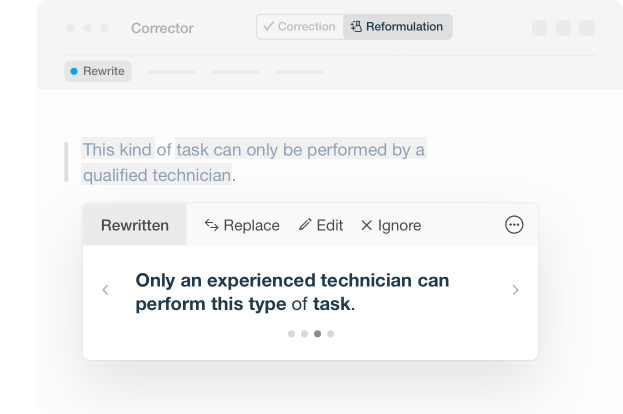The width and height of the screenshot is (623, 414).
Task: Click the highlighted phrase "qualified technician"
Action: click(157, 175)
